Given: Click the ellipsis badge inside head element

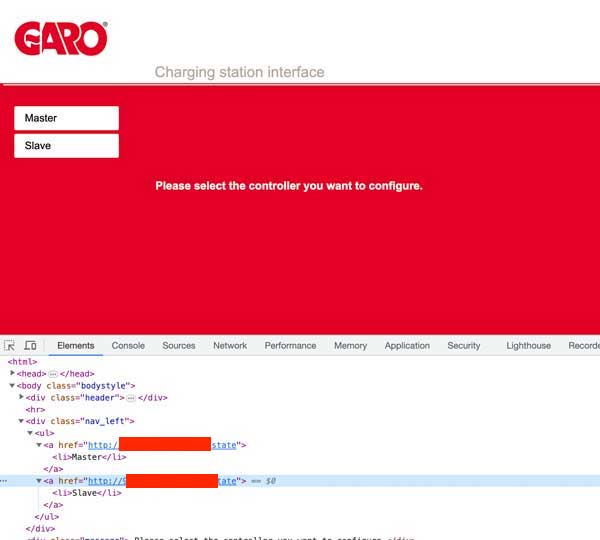Looking at the screenshot, I should coord(53,374).
